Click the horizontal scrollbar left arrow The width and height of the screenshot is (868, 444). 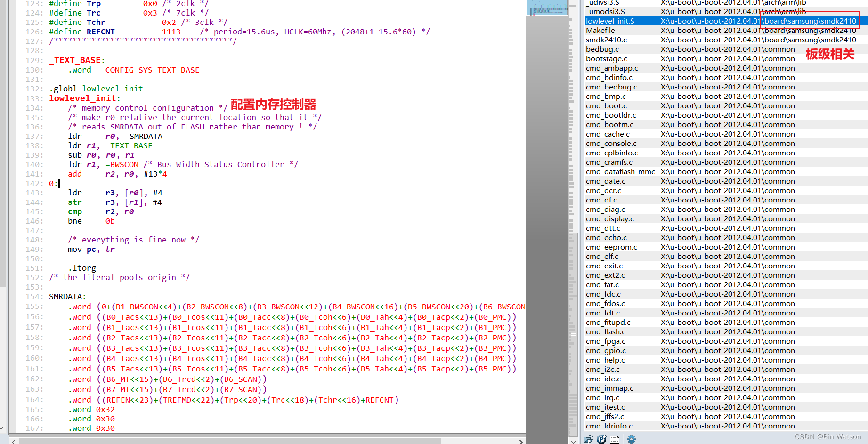pyautogui.click(x=13, y=441)
